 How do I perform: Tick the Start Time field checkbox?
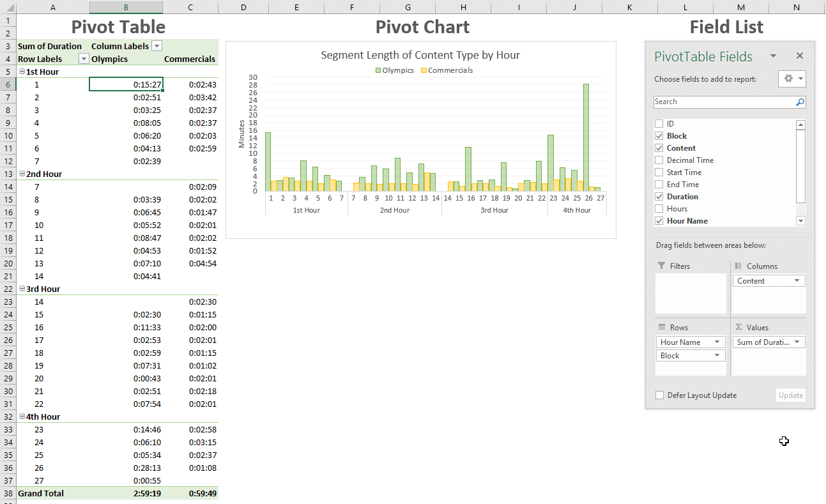pyautogui.click(x=659, y=172)
